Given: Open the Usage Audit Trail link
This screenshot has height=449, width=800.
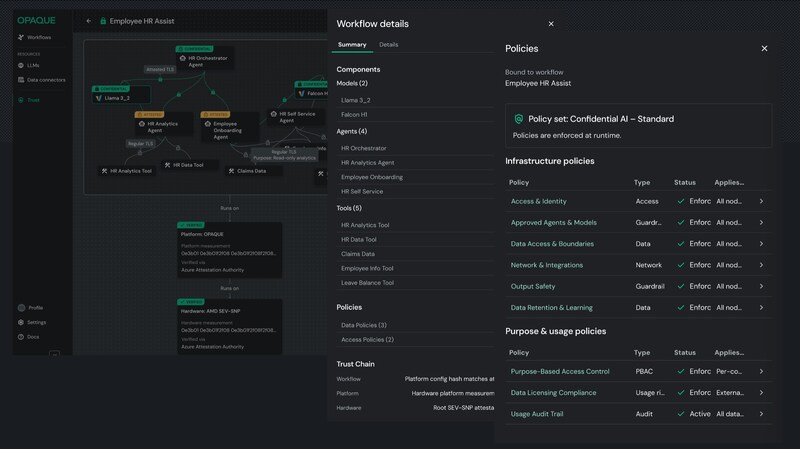Looking at the screenshot, I should (537, 414).
